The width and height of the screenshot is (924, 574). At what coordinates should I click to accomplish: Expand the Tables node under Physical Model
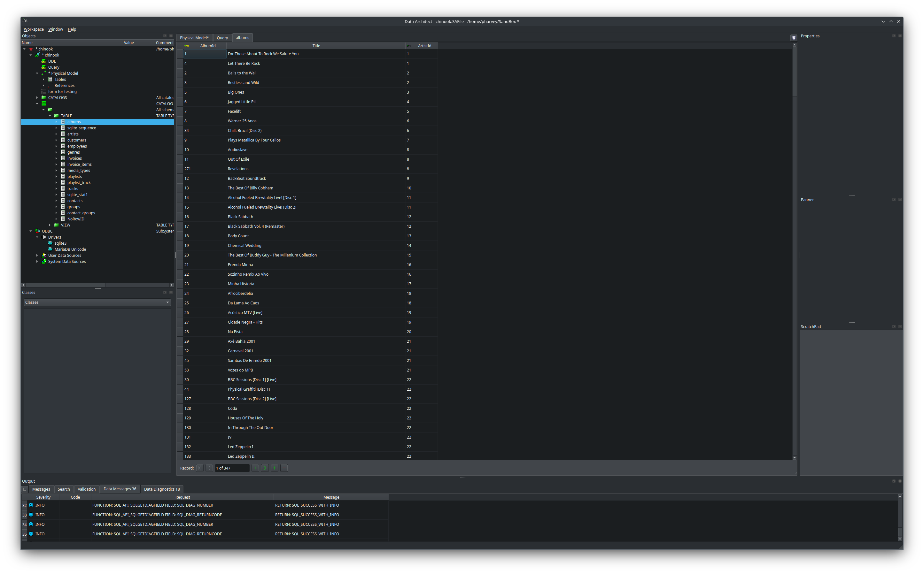tap(43, 79)
